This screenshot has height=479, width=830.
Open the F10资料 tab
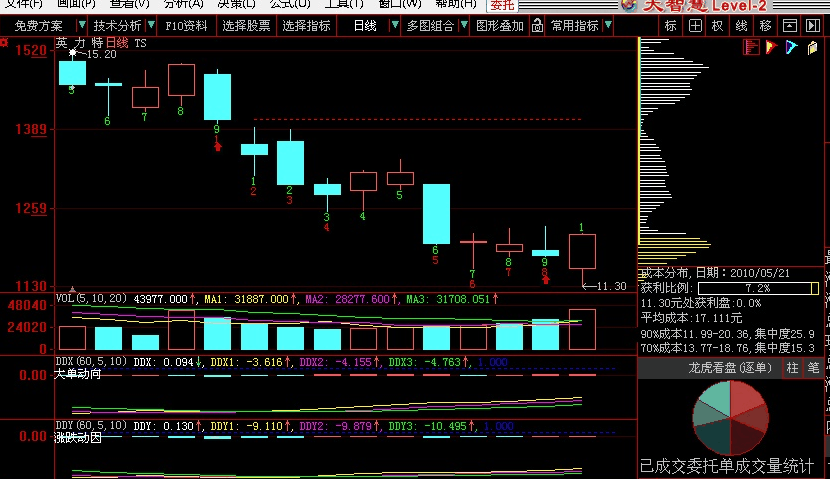(x=187, y=25)
